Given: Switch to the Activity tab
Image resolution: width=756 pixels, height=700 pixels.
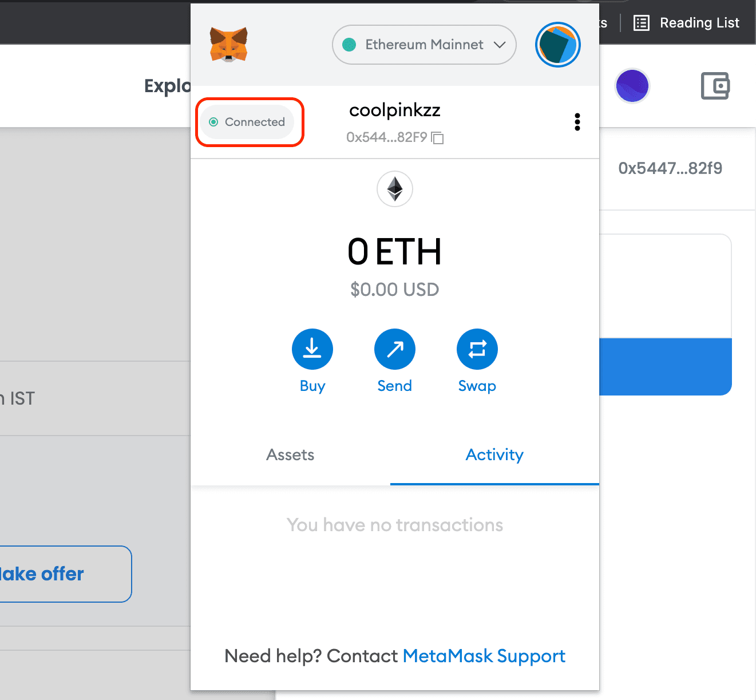Looking at the screenshot, I should pyautogui.click(x=494, y=455).
